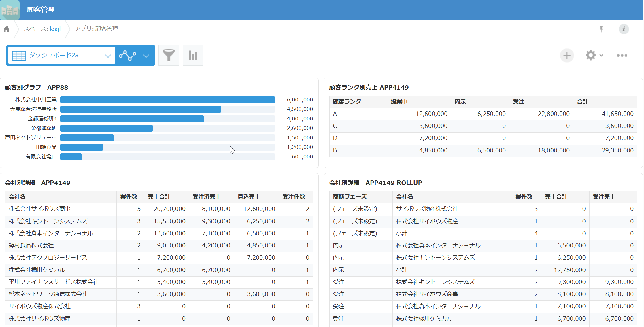Open the bar chart aggregate icon
The image size is (644, 327).
[x=193, y=55]
